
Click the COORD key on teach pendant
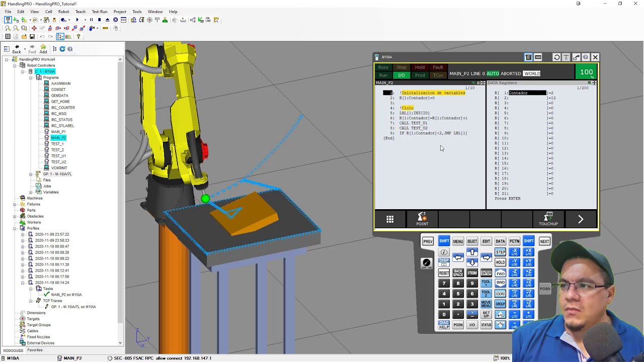coord(500,294)
